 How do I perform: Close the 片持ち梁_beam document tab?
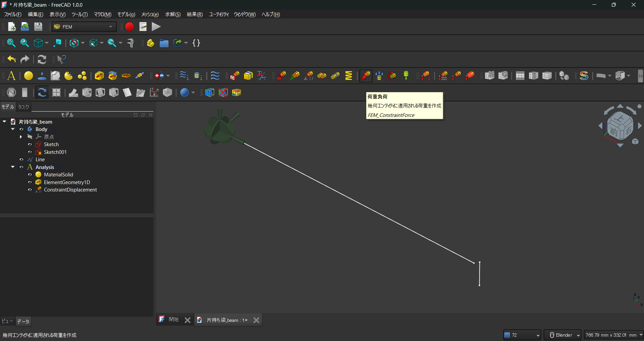click(x=256, y=320)
